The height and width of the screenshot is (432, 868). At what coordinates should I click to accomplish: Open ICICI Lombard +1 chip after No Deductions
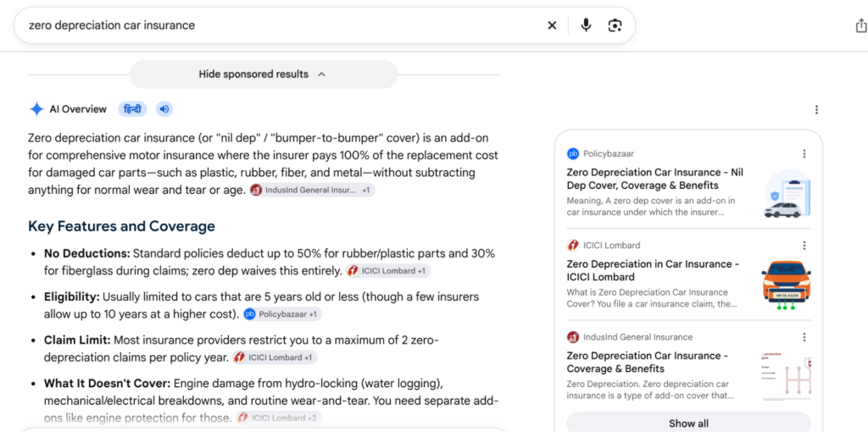pyautogui.click(x=388, y=271)
